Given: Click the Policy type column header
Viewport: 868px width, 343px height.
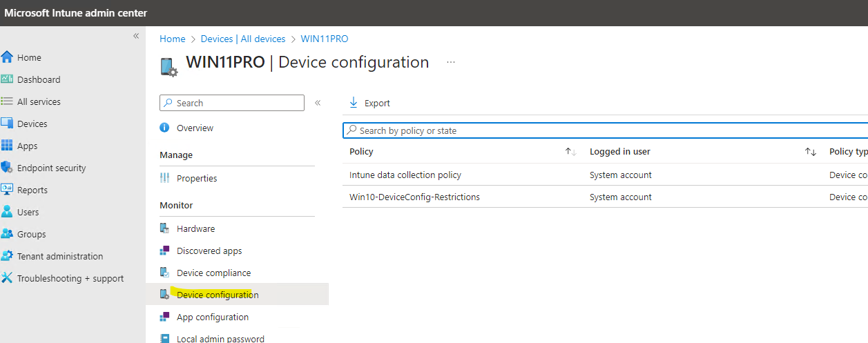Looking at the screenshot, I should [x=849, y=152].
